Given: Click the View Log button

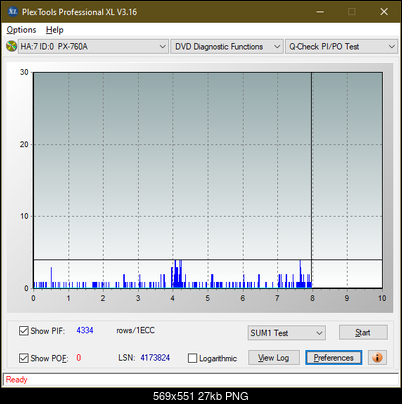Looking at the screenshot, I should click(x=274, y=358).
